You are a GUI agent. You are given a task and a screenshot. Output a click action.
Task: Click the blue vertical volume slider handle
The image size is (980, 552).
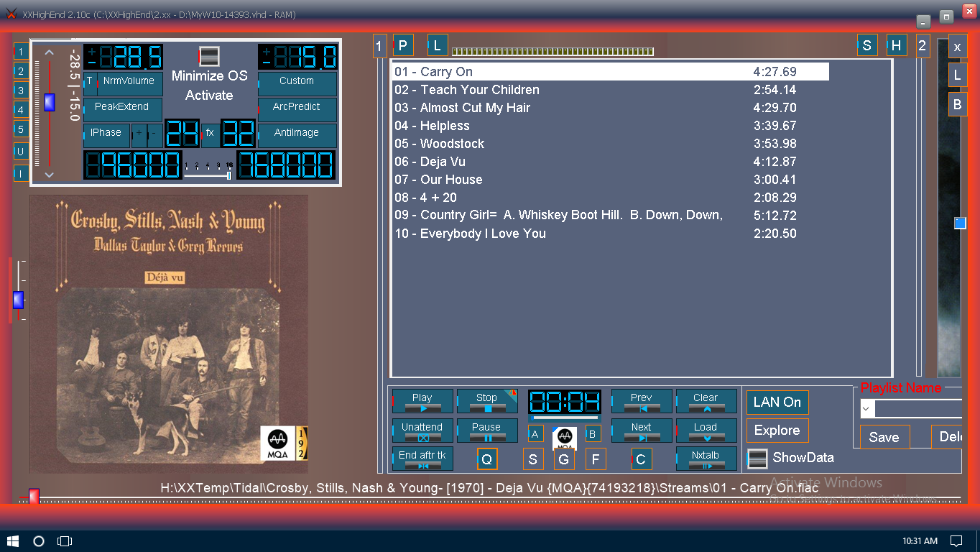49,102
